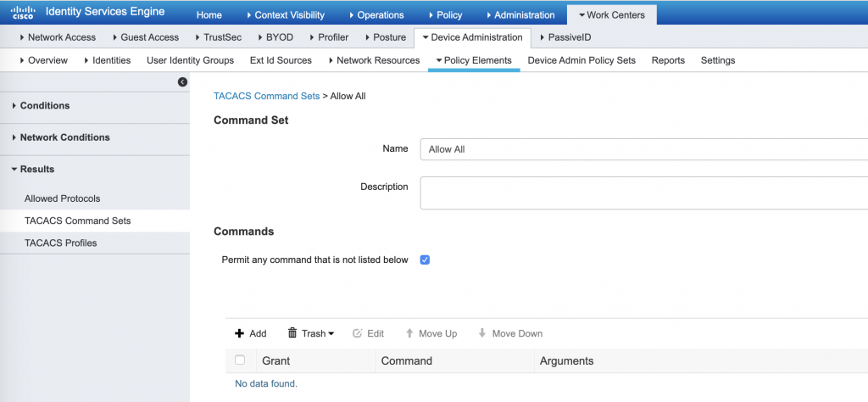Screen dimensions: 868x402
Task: Open BYOD submenu
Action: click(x=275, y=37)
